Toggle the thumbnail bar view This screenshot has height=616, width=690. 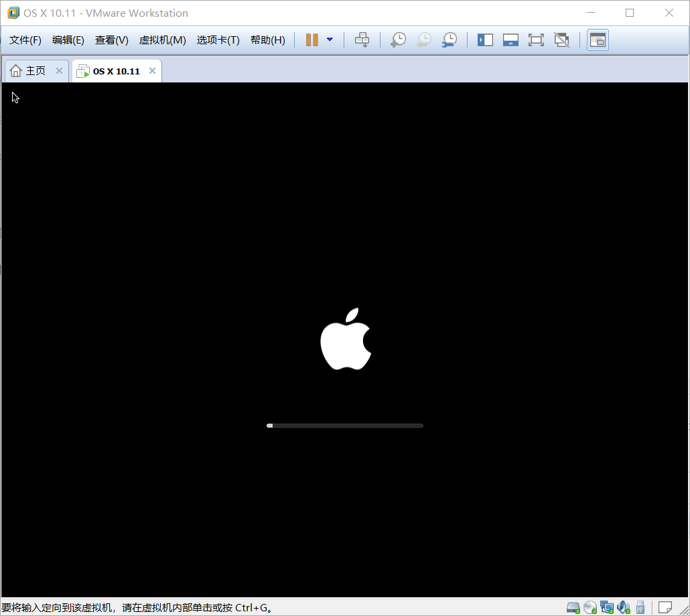510,40
